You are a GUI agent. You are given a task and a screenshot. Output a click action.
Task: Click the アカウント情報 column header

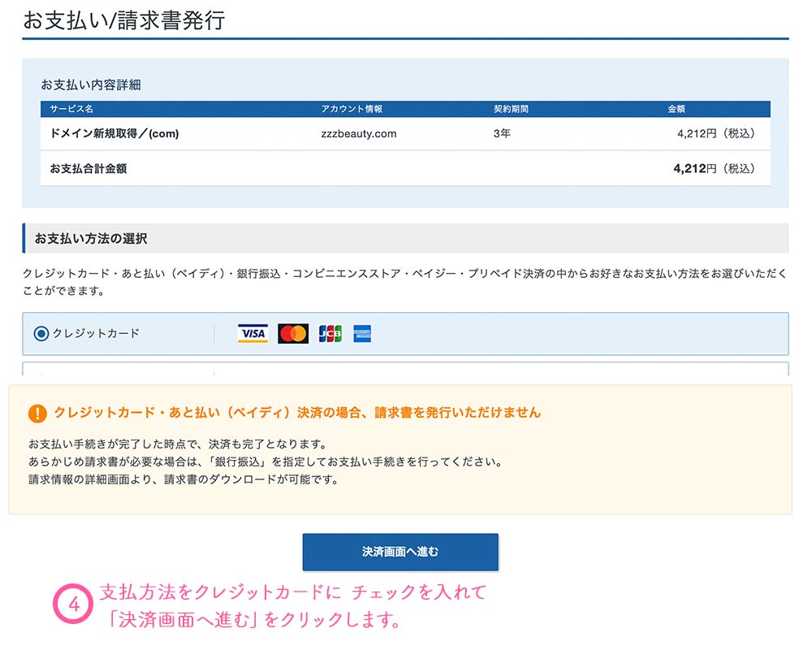pos(352,109)
